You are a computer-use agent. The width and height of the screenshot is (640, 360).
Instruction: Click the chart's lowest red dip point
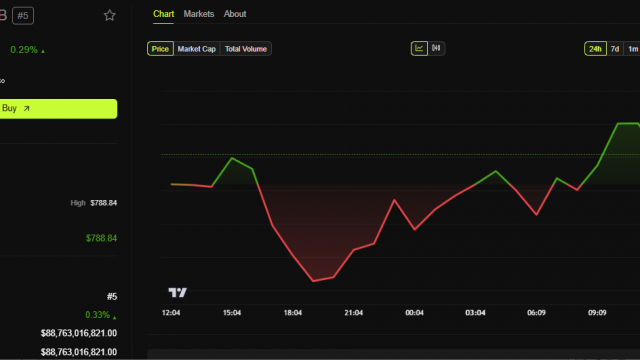click(x=313, y=281)
